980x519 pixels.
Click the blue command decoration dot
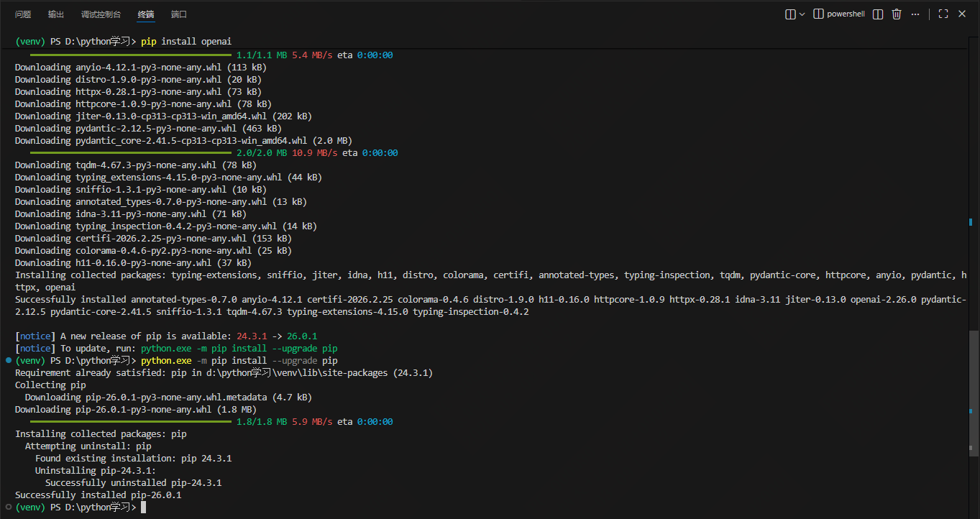(8, 360)
